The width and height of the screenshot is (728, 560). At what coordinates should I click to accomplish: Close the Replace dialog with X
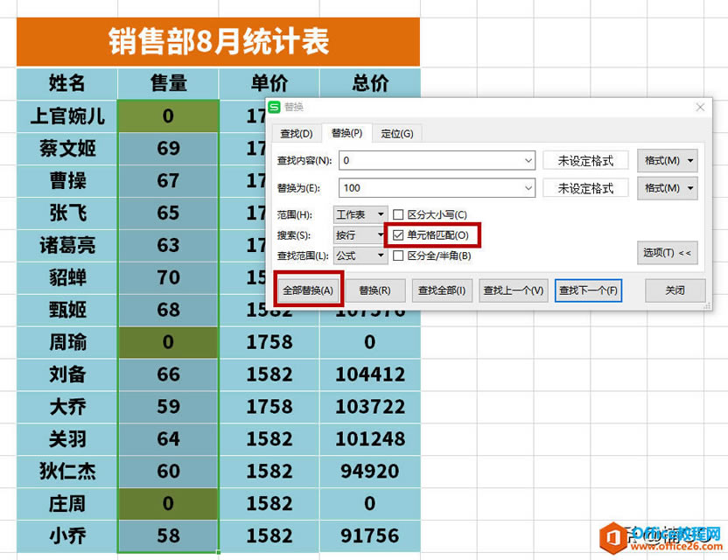(x=700, y=108)
